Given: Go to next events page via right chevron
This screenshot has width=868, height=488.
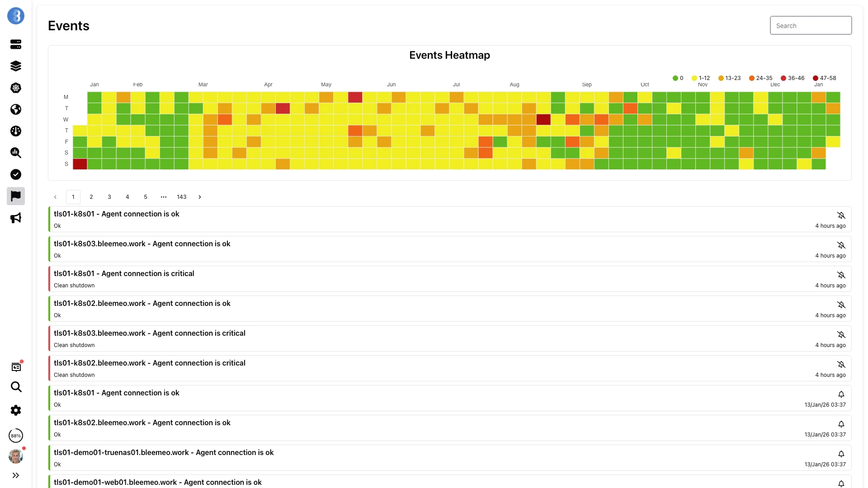Looking at the screenshot, I should click(199, 197).
